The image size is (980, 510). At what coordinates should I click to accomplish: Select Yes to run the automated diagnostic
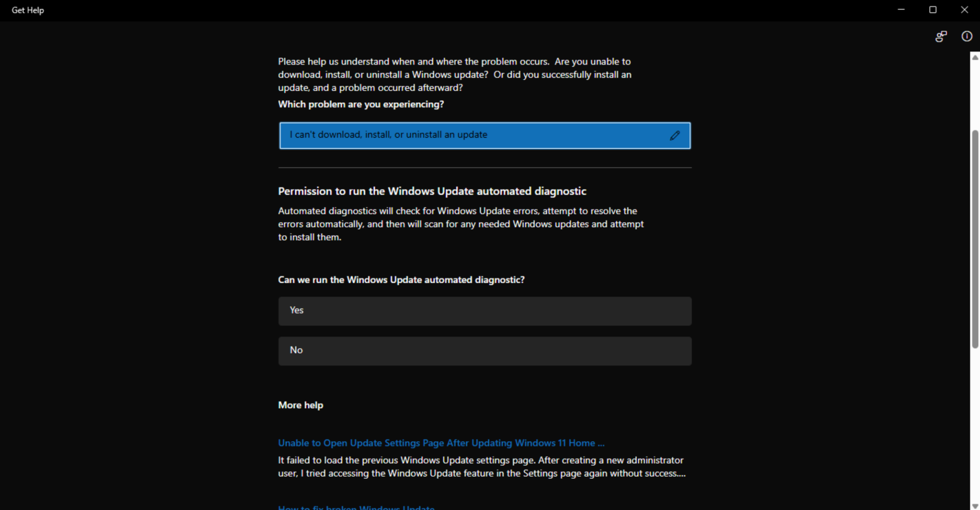[484, 310]
